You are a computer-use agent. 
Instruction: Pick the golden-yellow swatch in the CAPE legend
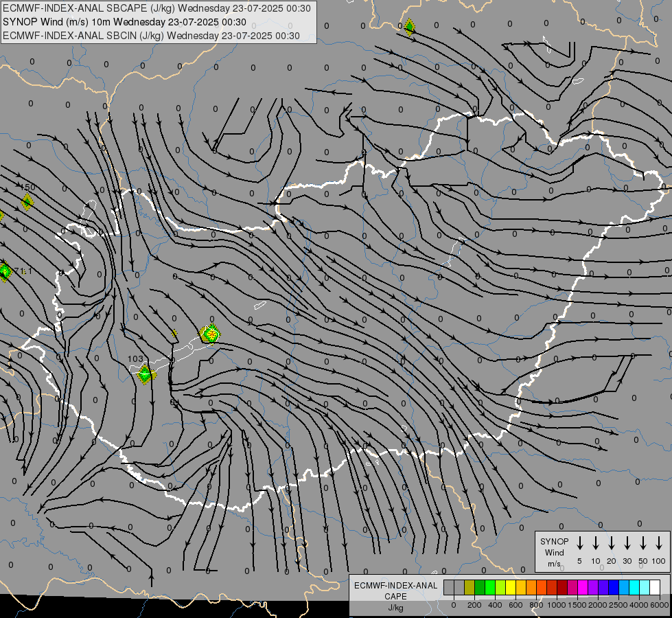pyautogui.click(x=521, y=587)
